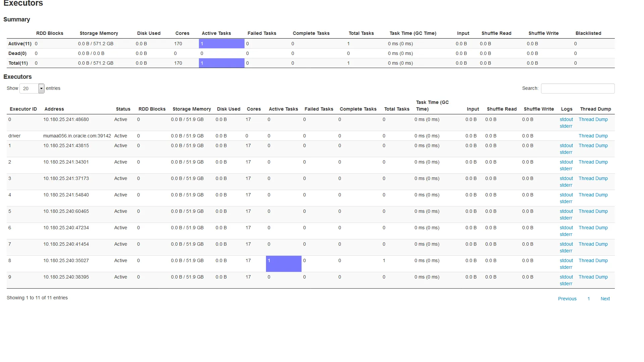Open stderr log for executor 9
Screen dimensions: 644x362
[x=566, y=284]
